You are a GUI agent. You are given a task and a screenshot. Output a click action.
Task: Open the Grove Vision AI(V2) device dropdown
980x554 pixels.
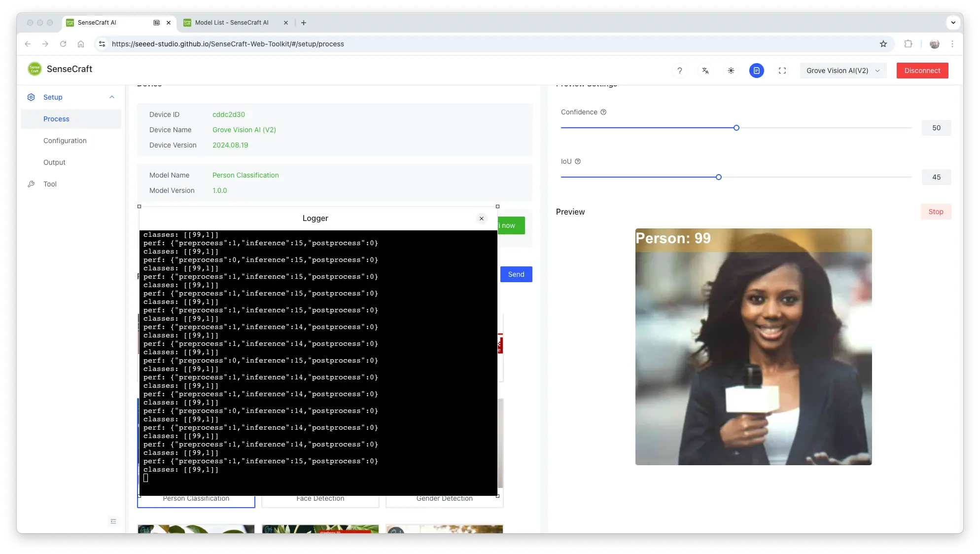coord(842,71)
